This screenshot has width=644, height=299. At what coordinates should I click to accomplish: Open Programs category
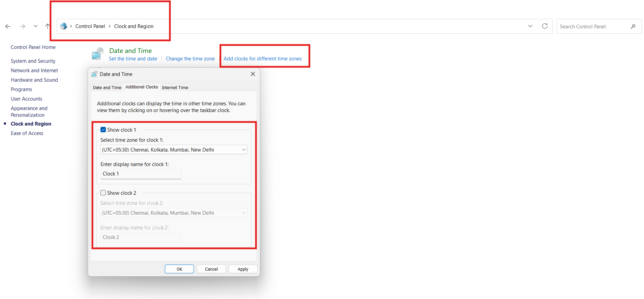tap(22, 89)
